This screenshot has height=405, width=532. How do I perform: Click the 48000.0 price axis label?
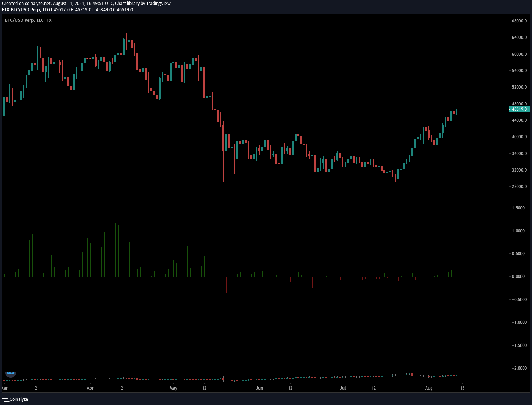[519, 104]
